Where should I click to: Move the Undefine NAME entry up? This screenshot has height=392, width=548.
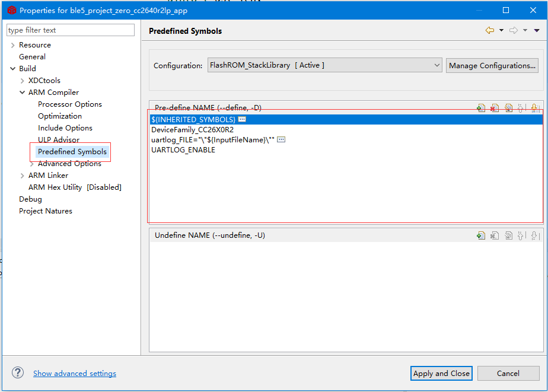pos(521,235)
